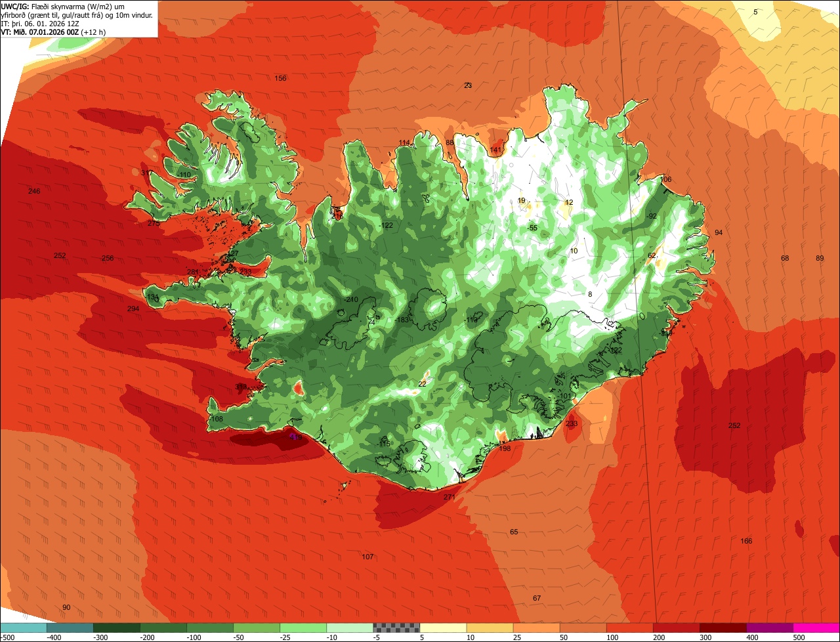Click the legend swatch labeled -500
This screenshot has height=642, width=840.
pyautogui.click(x=24, y=628)
